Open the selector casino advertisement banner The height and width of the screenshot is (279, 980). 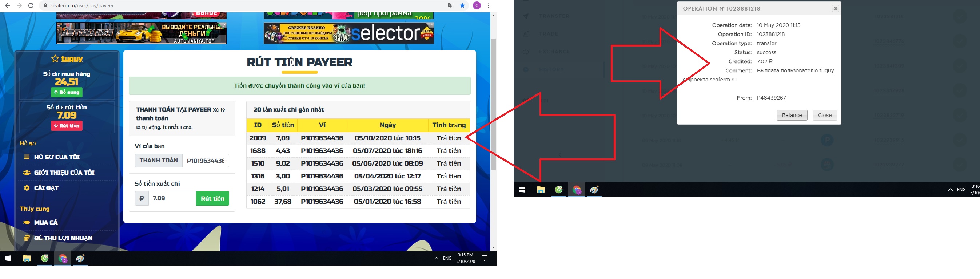(x=349, y=33)
